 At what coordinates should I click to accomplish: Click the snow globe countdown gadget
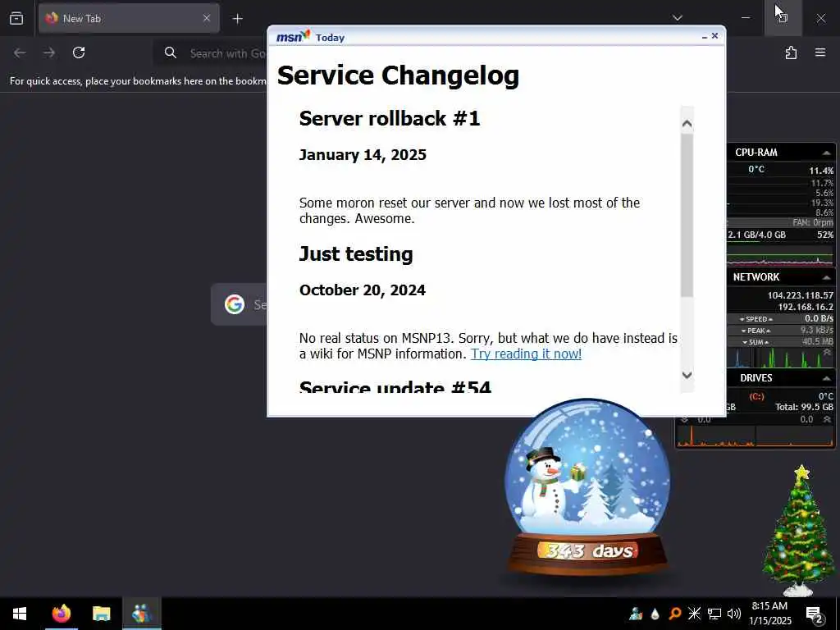(x=587, y=486)
